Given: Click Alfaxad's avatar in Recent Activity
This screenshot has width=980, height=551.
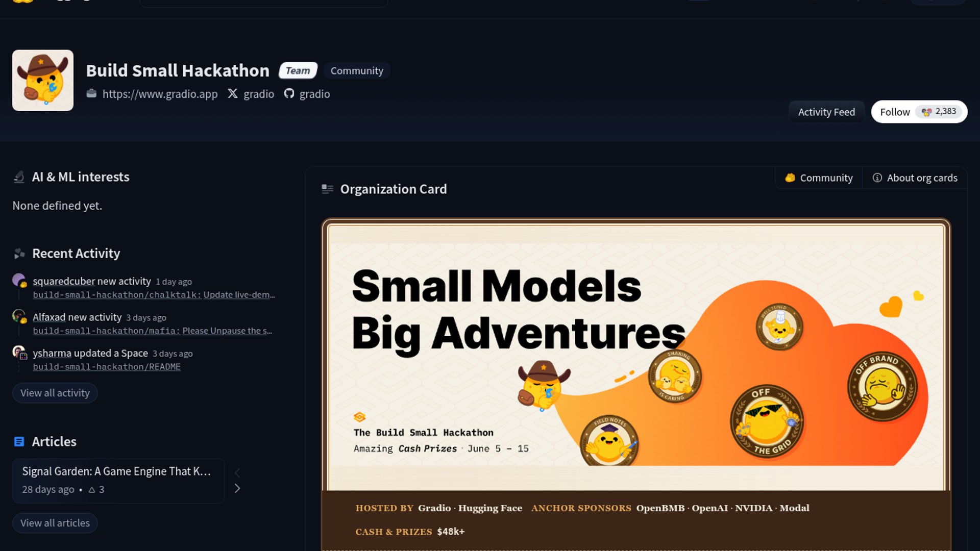Looking at the screenshot, I should [19, 316].
